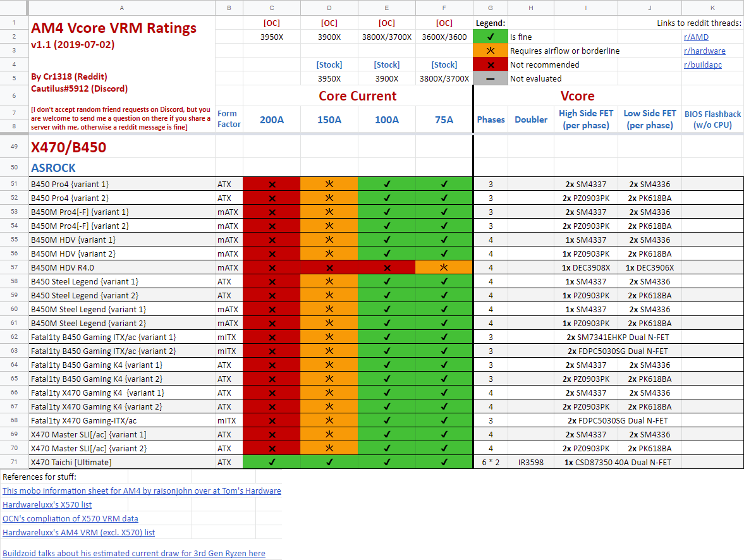The width and height of the screenshot is (744, 560).
Task: Click the mITX form factor for Fatal1ty B450 Gaming ITX/ac variant 1
Action: point(229,337)
